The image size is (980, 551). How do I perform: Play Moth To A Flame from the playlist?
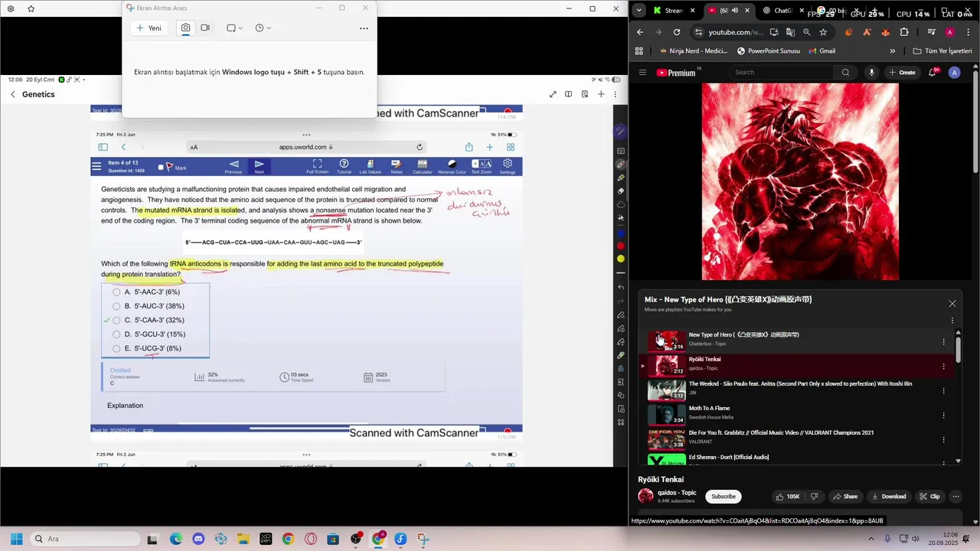point(795,415)
